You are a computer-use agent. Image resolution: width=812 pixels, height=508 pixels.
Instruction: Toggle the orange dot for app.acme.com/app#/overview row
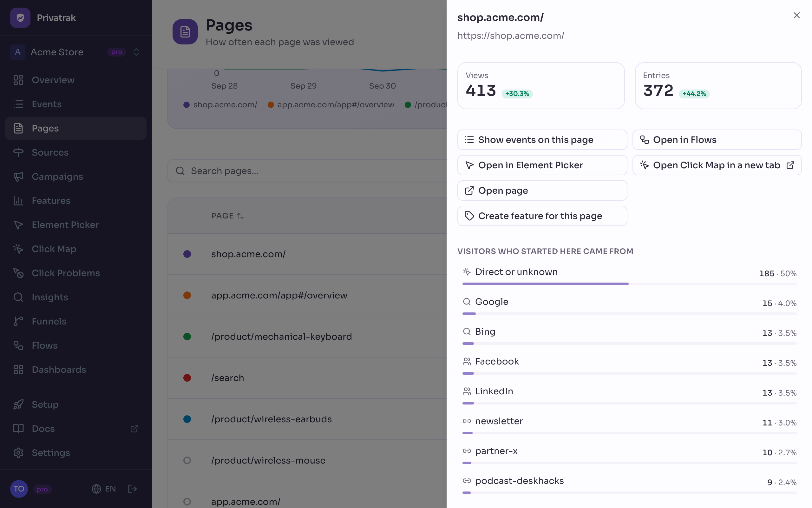tap(187, 295)
